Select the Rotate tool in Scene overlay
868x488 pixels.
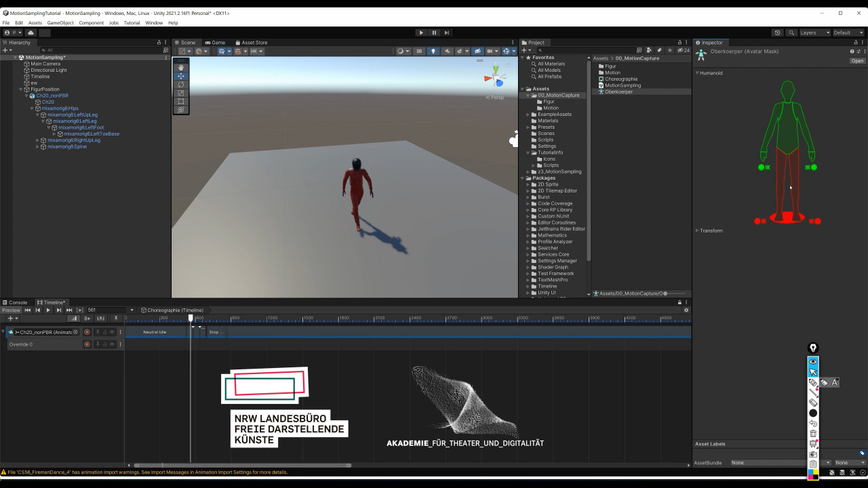click(x=180, y=84)
